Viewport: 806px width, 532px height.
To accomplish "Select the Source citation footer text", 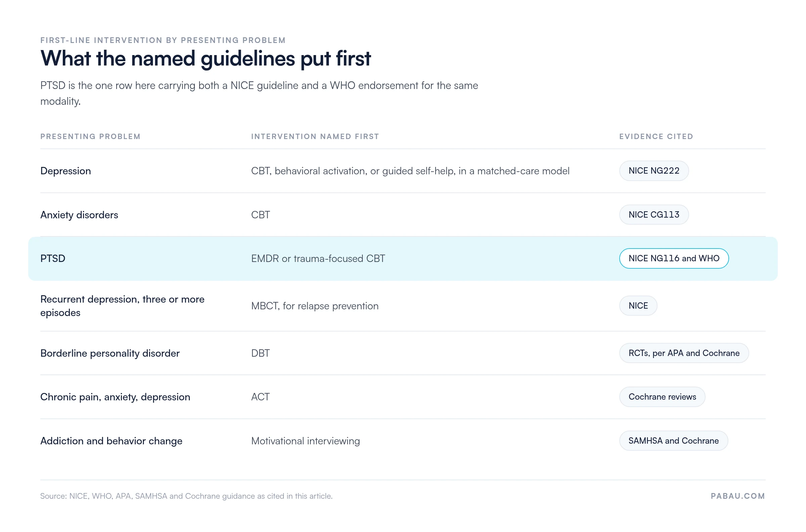I will [186, 496].
